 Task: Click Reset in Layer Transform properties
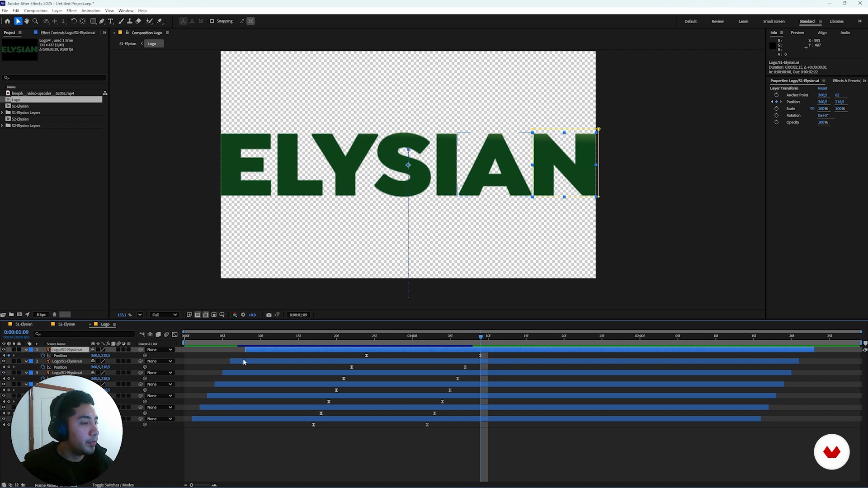[822, 89]
